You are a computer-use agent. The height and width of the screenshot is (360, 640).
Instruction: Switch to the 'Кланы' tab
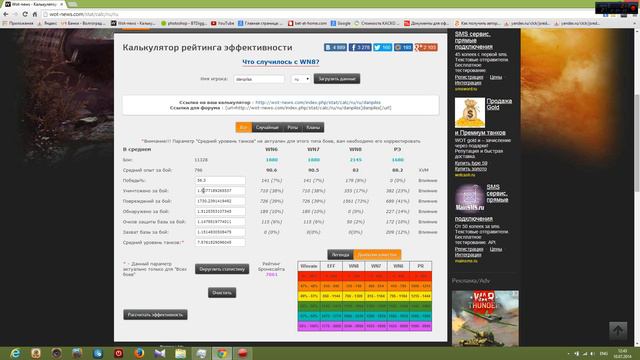pyautogui.click(x=313, y=127)
